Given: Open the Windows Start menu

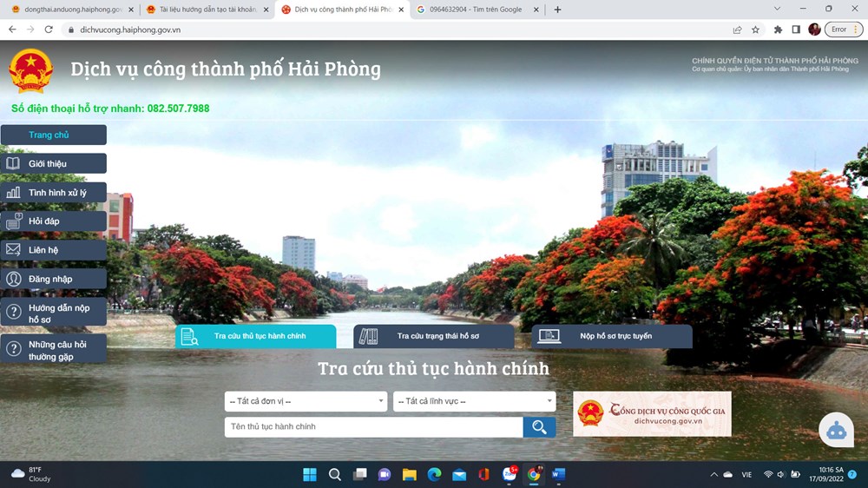Looking at the screenshot, I should (310, 474).
